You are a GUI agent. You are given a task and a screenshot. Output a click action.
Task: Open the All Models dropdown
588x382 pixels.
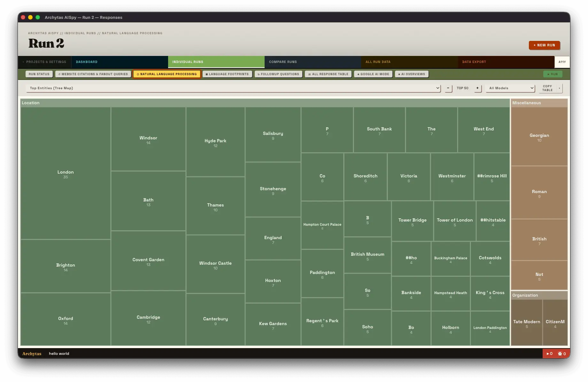(510, 88)
